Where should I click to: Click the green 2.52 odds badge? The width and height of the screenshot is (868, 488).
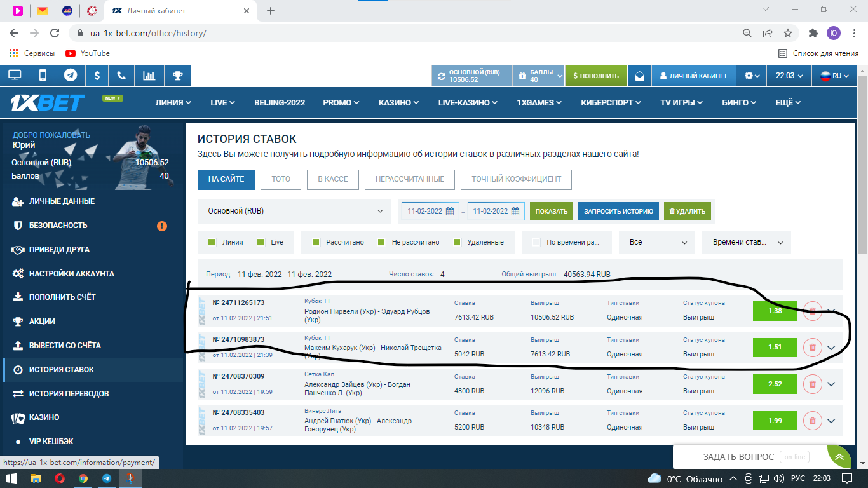click(x=775, y=384)
